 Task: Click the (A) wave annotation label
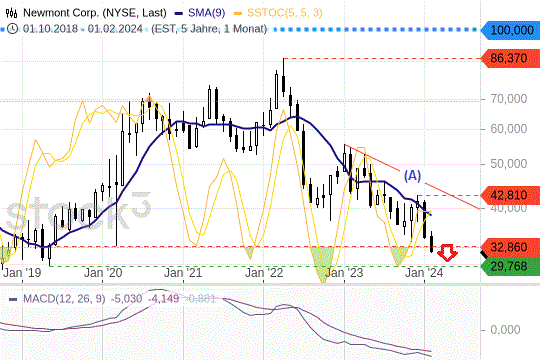412,176
